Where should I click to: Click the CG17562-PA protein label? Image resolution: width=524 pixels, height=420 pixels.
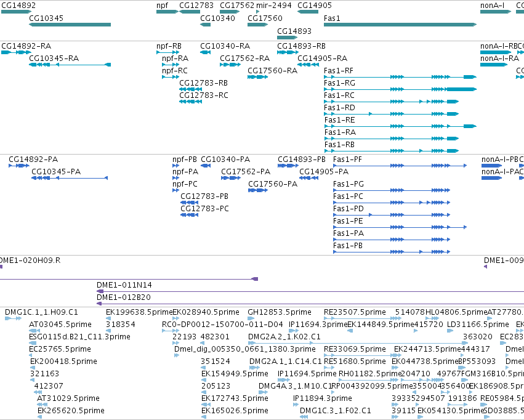pos(246,171)
